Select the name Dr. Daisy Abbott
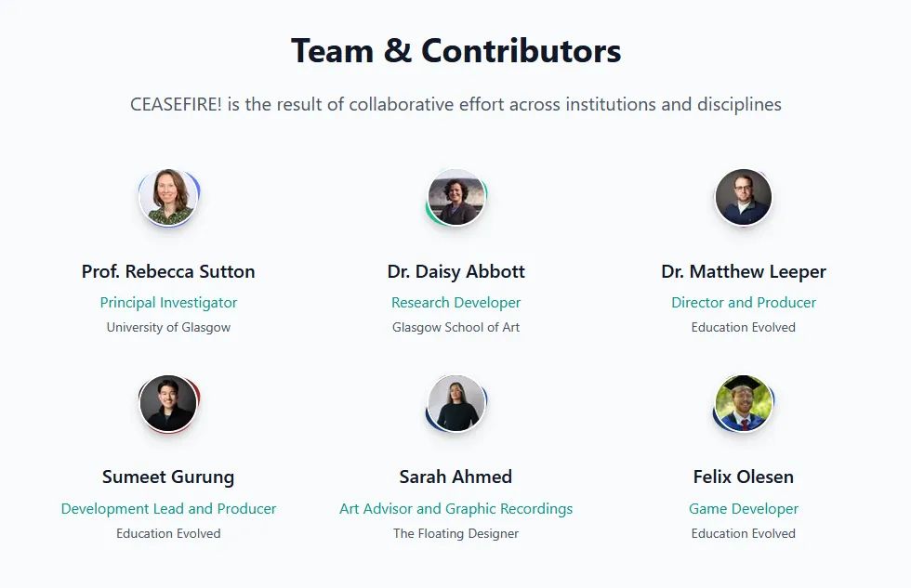The image size is (911, 588). (x=456, y=271)
